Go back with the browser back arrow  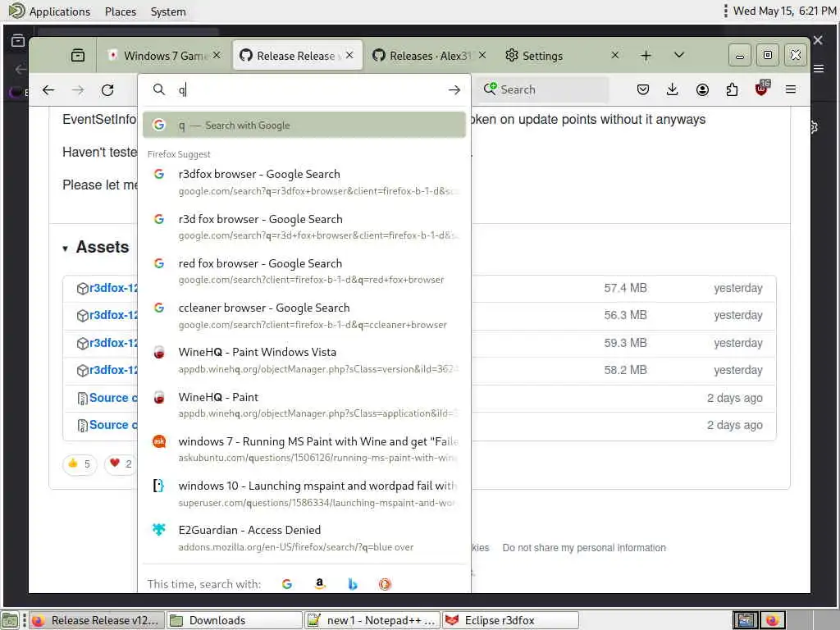[48, 90]
